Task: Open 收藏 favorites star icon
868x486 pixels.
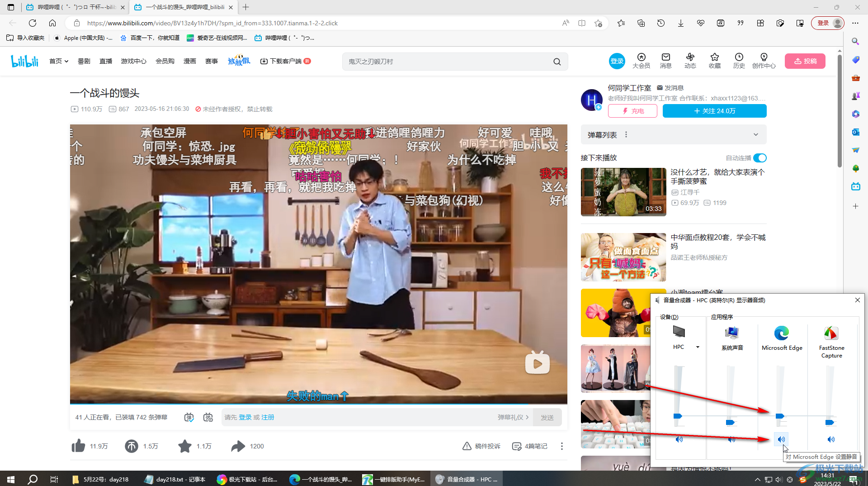Action: 715,61
